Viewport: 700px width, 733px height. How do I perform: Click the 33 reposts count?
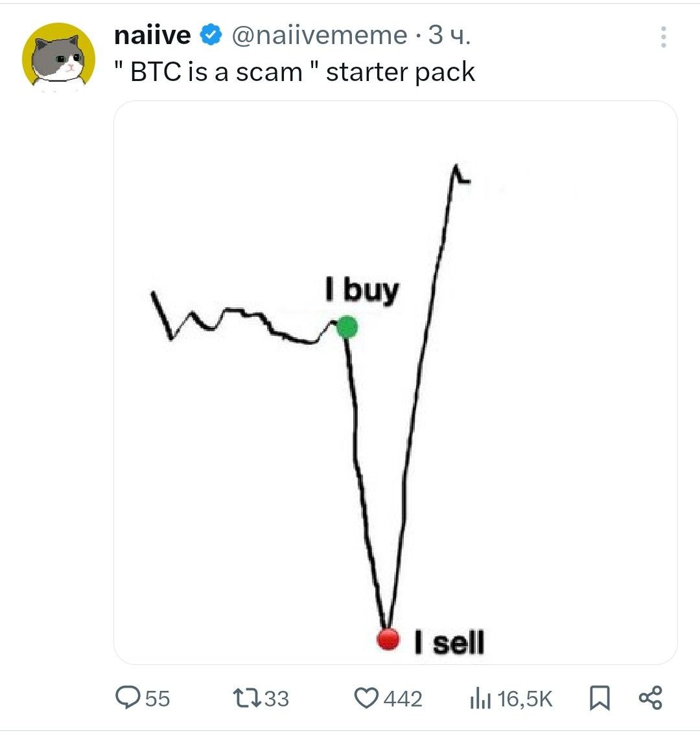coord(277,699)
